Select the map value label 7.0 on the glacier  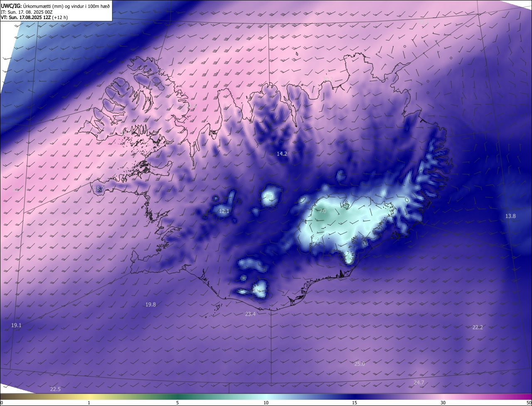coord(323,211)
